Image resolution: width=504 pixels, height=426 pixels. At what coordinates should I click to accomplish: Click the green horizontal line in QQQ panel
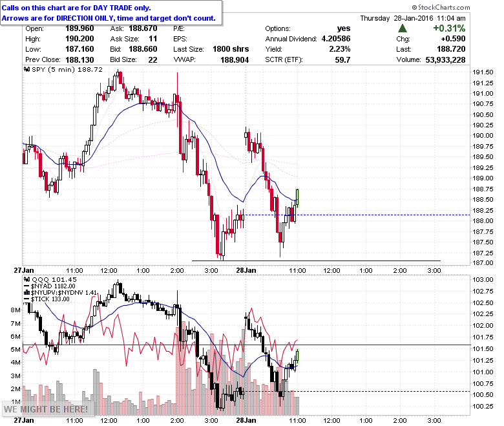click(247, 345)
